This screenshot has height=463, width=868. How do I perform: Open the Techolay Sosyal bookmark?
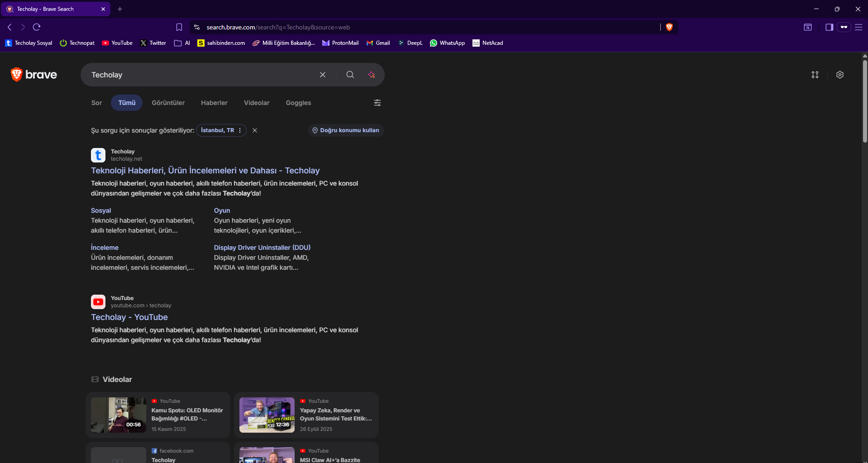click(29, 43)
